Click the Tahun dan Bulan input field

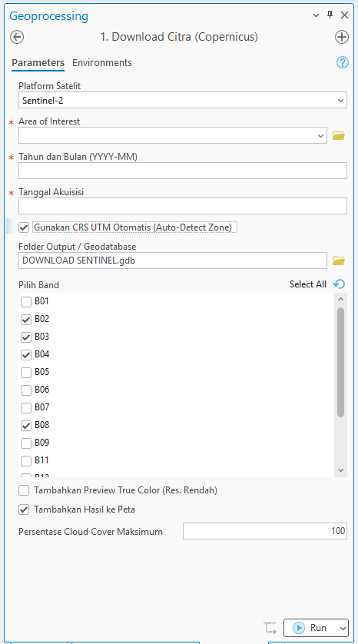(183, 171)
